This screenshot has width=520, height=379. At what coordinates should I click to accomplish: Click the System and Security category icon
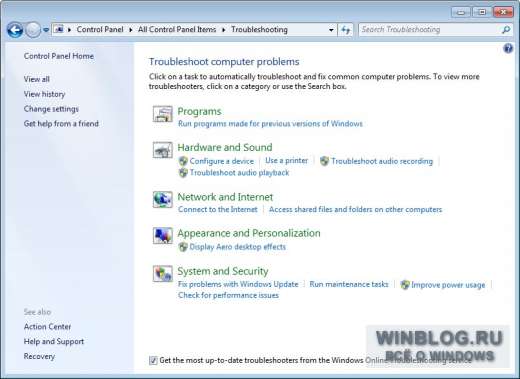point(163,273)
